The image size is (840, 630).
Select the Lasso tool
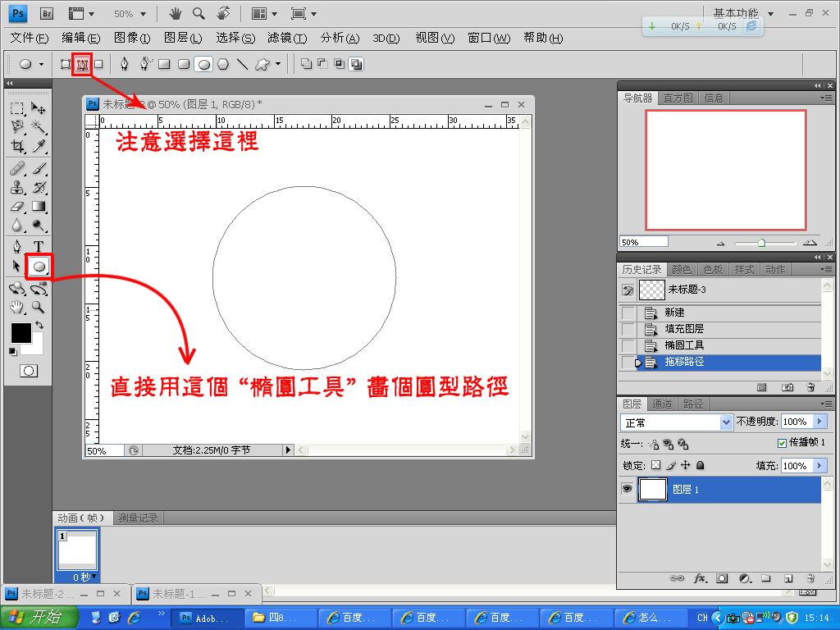click(x=17, y=127)
